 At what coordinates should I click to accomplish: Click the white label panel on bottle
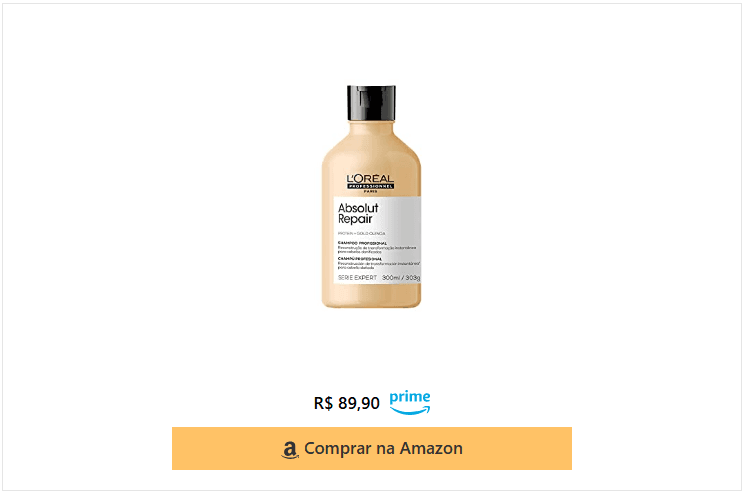[x=377, y=240]
